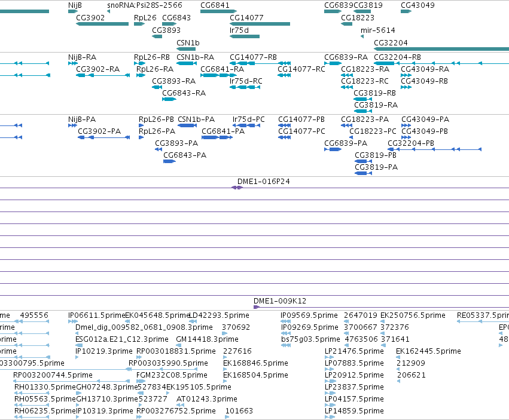
Task: Select the CG18223-RC transcript label
Action: 364,81
